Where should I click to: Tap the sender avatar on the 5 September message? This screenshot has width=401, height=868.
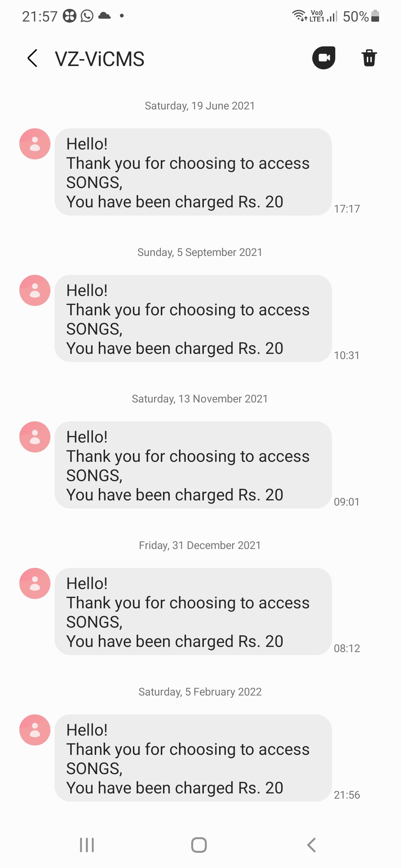(35, 290)
